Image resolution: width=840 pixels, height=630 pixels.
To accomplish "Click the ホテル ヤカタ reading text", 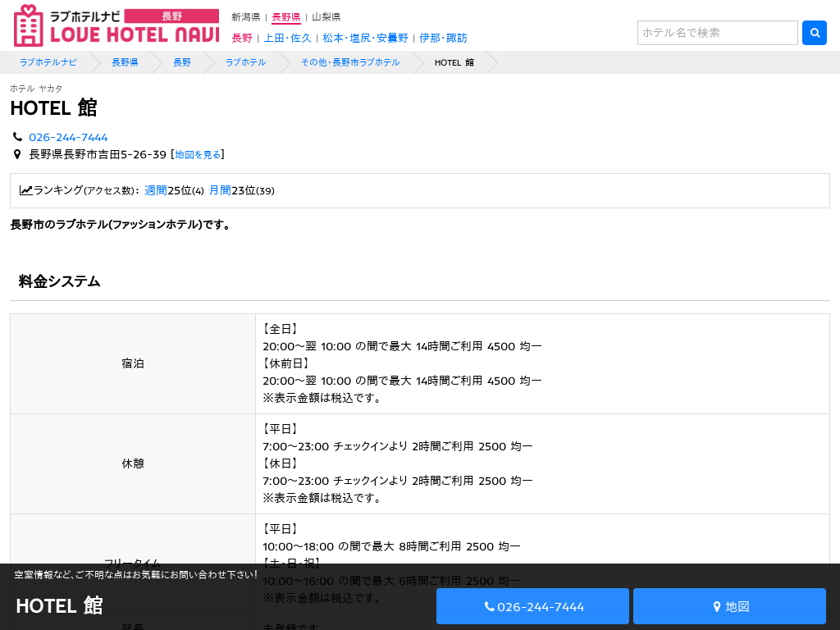I will [x=36, y=89].
